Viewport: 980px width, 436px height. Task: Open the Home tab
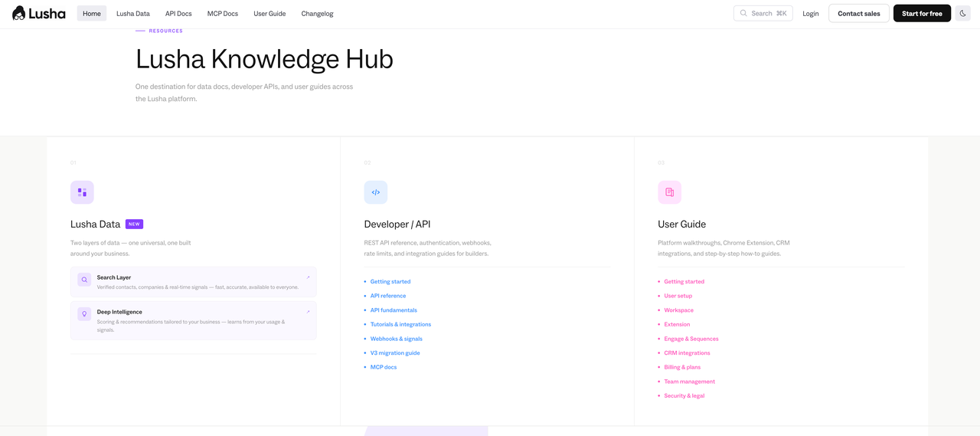point(92,13)
